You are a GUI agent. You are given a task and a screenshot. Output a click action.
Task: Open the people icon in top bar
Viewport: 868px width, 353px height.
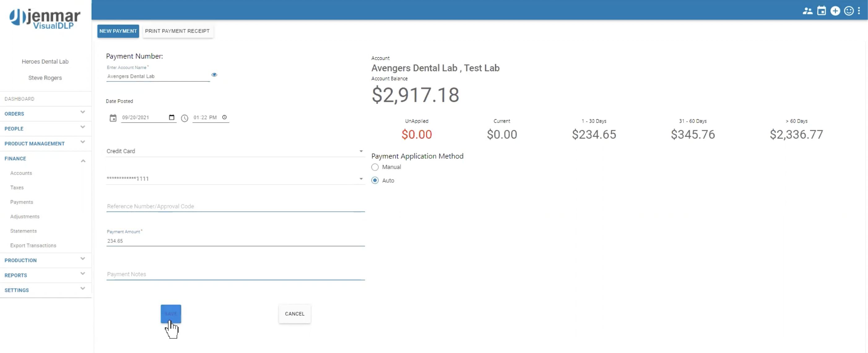[807, 11]
